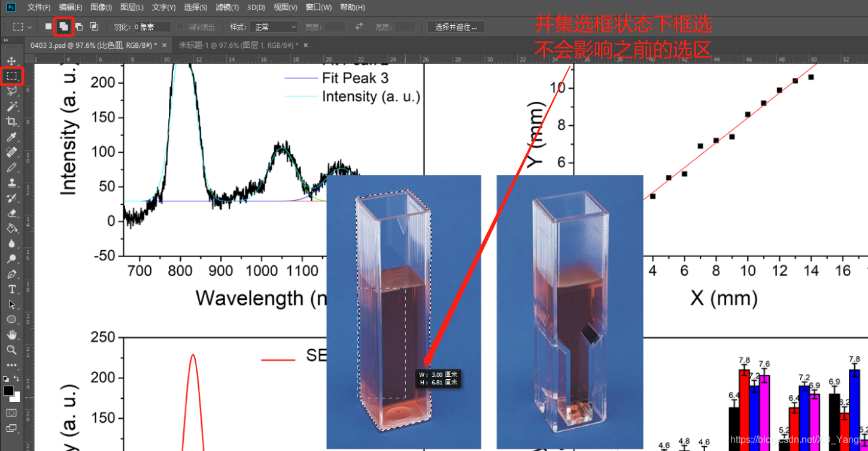Image resolution: width=868 pixels, height=451 pixels.
Task: Select the Eraser tool
Action: click(x=11, y=213)
